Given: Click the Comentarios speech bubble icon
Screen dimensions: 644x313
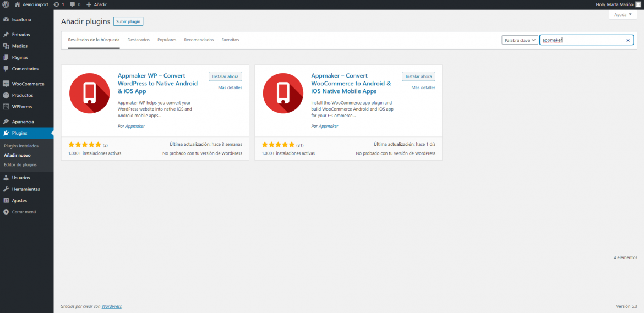Looking at the screenshot, I should pos(6,69).
